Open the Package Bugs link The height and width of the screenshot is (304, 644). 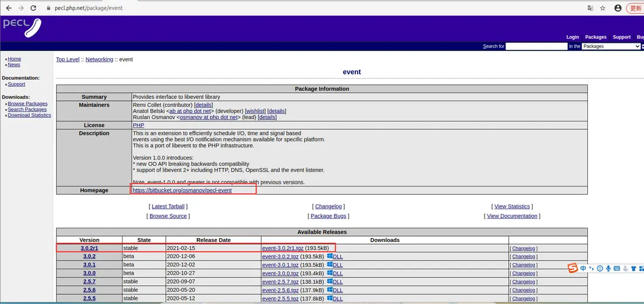click(328, 216)
